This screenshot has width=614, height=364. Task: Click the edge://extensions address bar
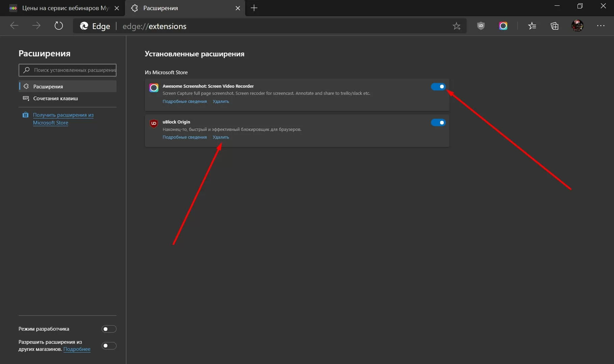[x=270, y=26]
